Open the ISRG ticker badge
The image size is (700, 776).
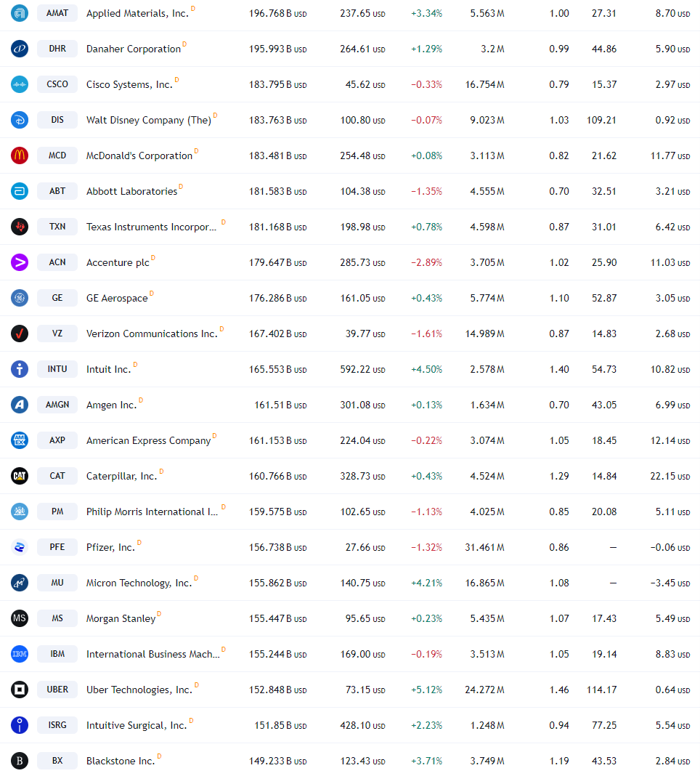[x=57, y=726]
